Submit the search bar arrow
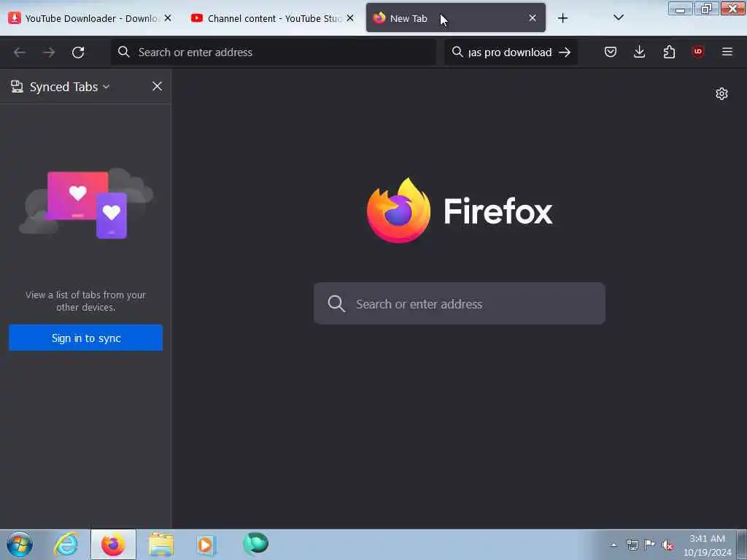747x560 pixels. tap(565, 52)
